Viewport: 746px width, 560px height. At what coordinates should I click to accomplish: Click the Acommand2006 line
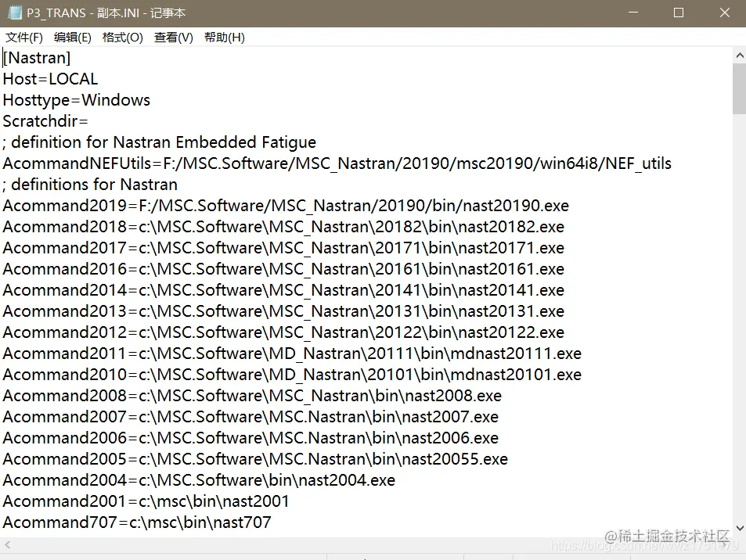(x=250, y=438)
